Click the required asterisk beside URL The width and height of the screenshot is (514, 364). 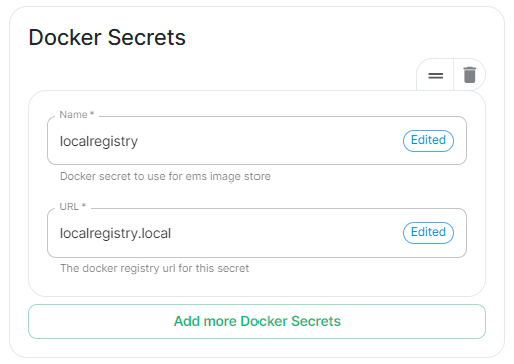84,206
